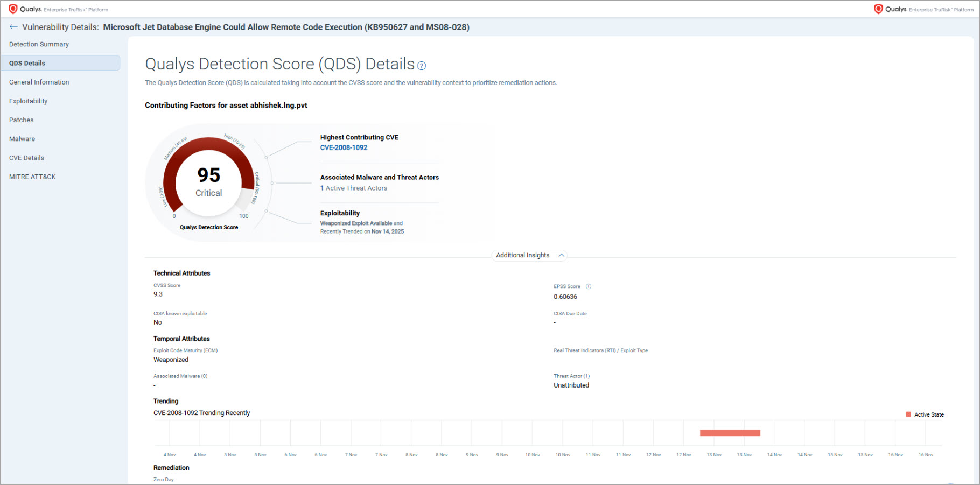Click the 1 Active Threat Actors link

(x=354, y=188)
